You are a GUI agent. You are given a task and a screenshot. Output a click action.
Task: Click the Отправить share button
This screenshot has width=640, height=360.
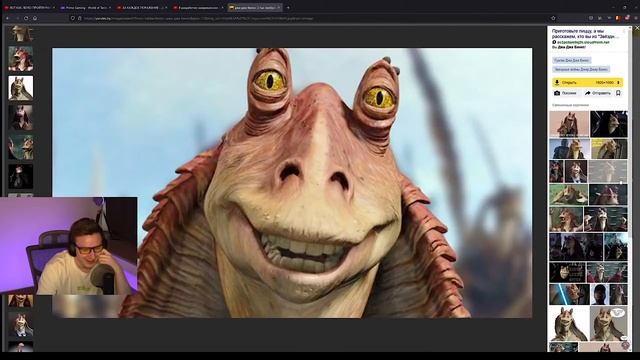click(x=598, y=93)
